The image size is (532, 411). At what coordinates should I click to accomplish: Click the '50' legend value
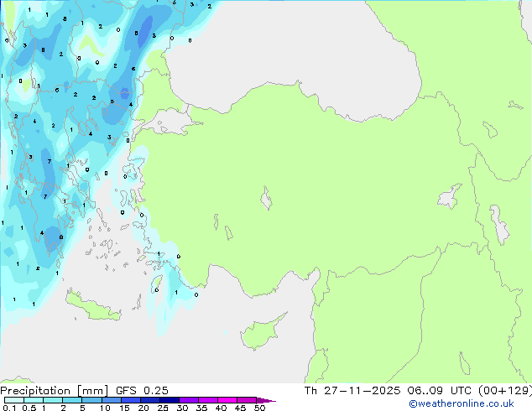tap(259, 408)
